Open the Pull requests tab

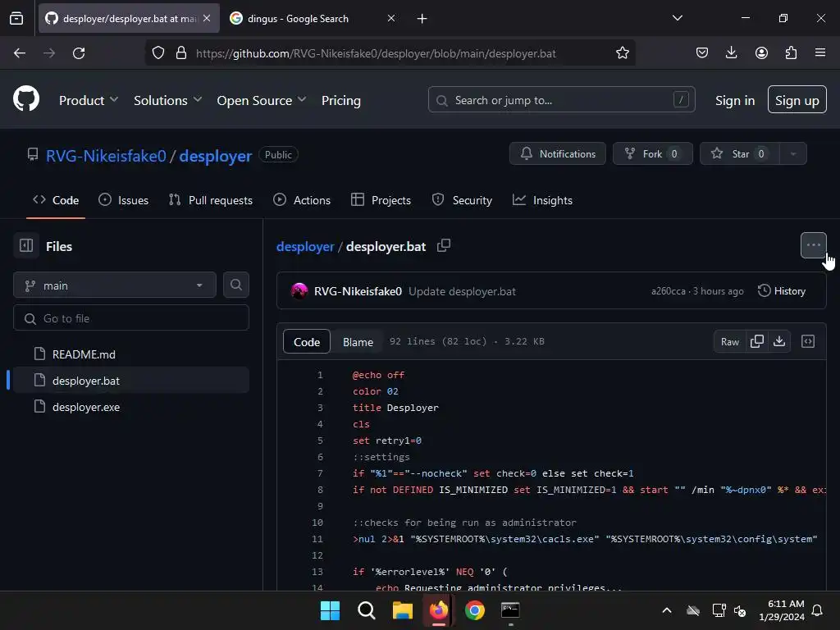coord(210,200)
